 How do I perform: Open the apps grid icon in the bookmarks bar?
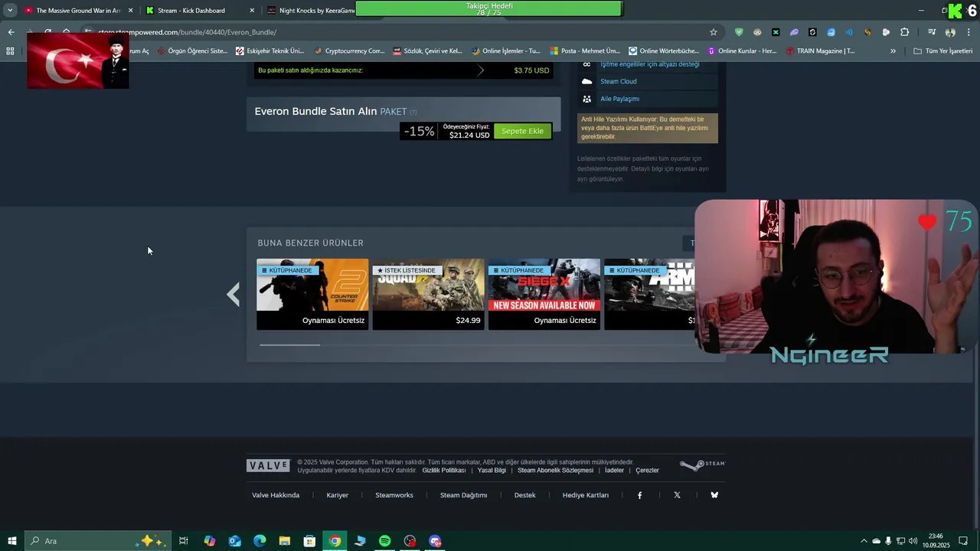click(x=10, y=51)
